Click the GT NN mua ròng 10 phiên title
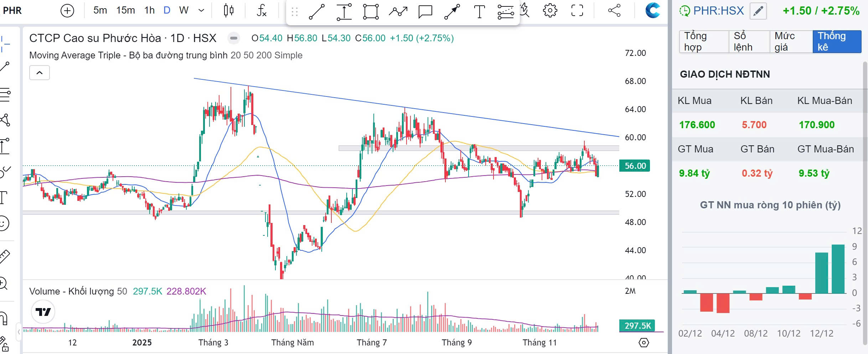Image resolution: width=868 pixels, height=354 pixels. click(x=770, y=205)
